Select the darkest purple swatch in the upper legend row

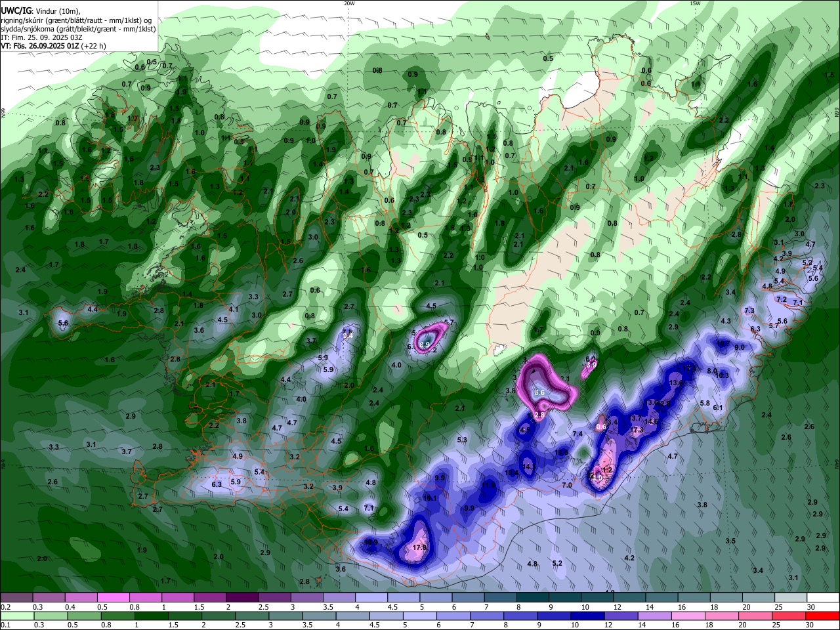point(241,598)
